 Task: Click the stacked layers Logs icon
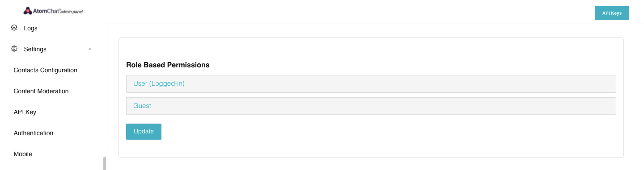[14, 28]
